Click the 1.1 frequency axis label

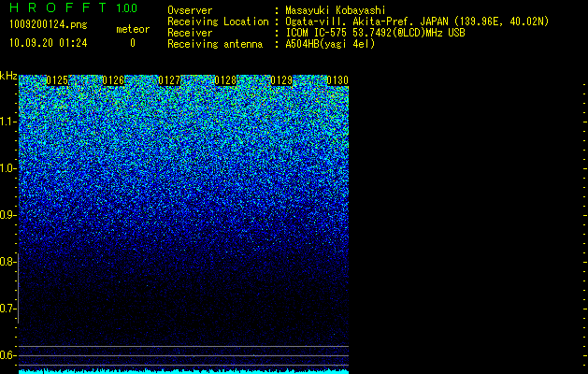7,122
